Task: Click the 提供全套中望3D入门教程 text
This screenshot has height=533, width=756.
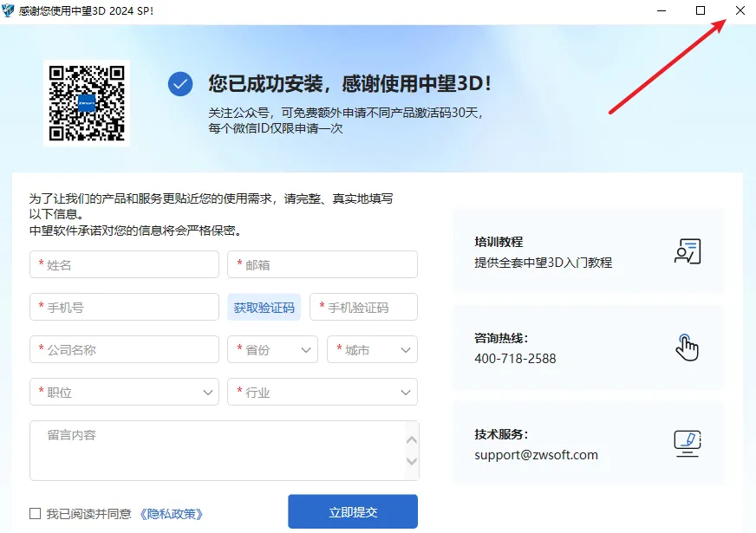Action: pyautogui.click(x=544, y=263)
